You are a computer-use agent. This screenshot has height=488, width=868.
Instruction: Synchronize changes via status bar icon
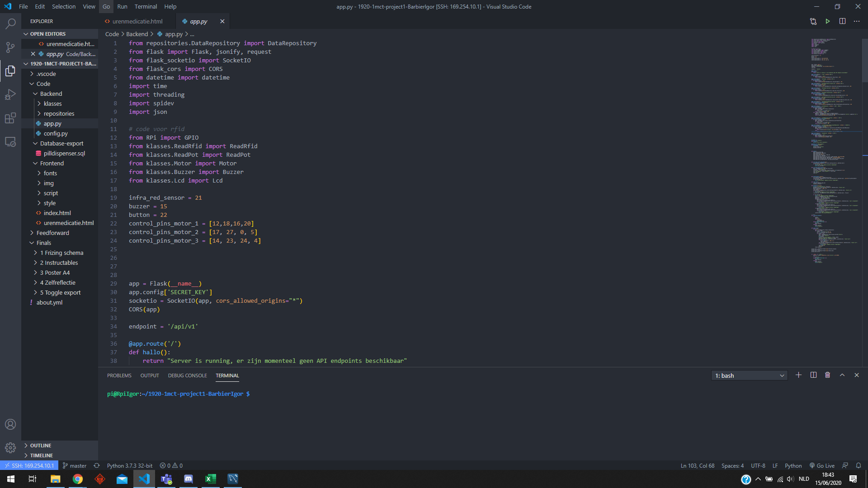click(x=96, y=465)
